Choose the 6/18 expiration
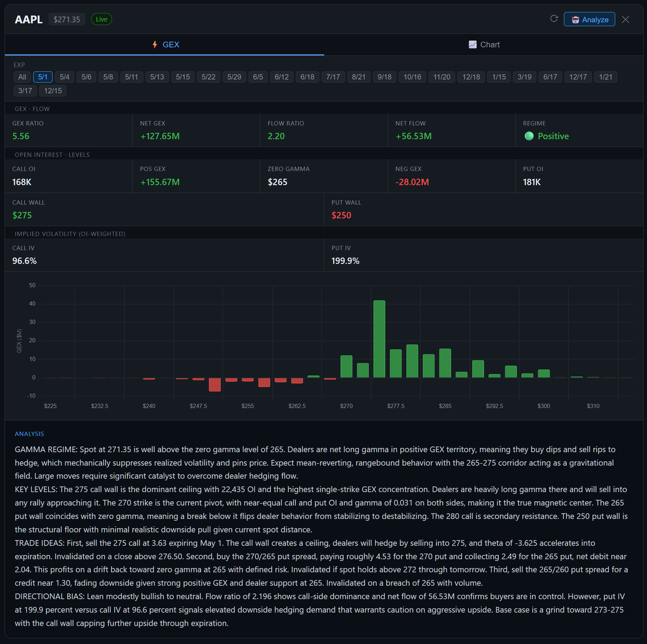 [x=307, y=77]
